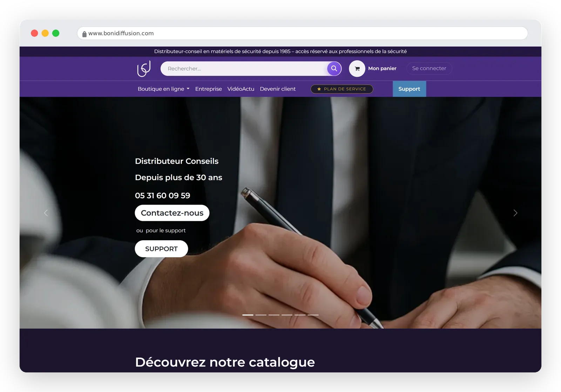
Task: Open the blue Support tab
Action: [x=409, y=89]
